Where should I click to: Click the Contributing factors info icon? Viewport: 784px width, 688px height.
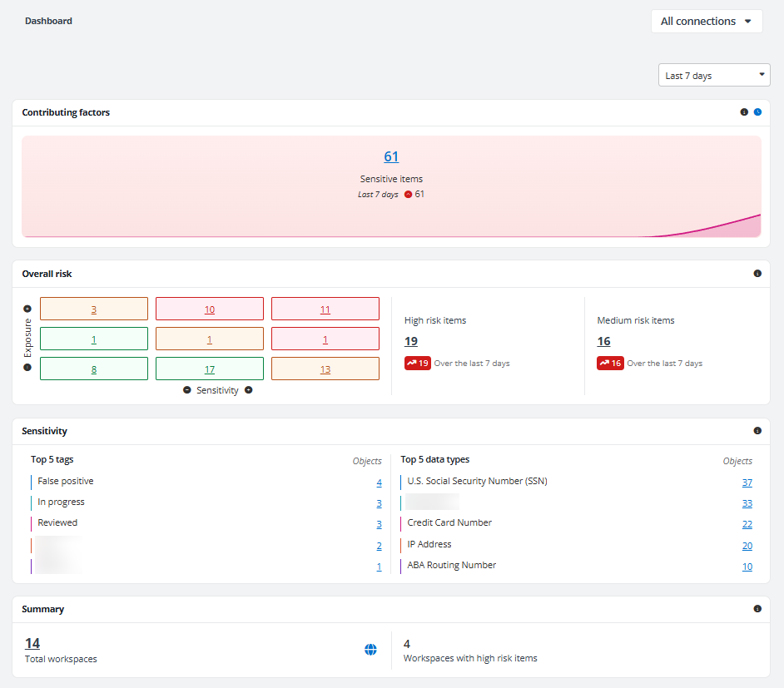click(x=744, y=112)
